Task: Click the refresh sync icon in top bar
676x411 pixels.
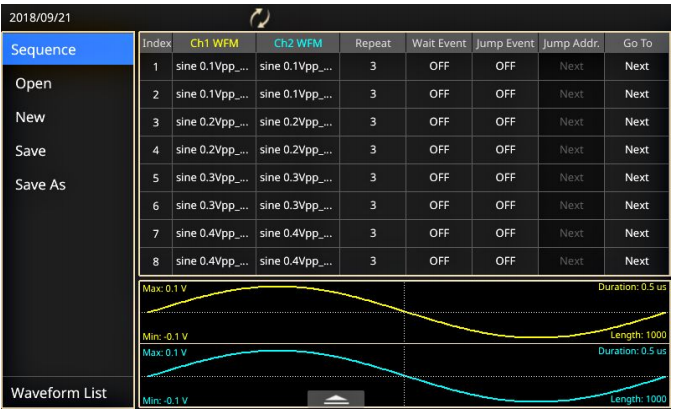Action: click(x=259, y=18)
